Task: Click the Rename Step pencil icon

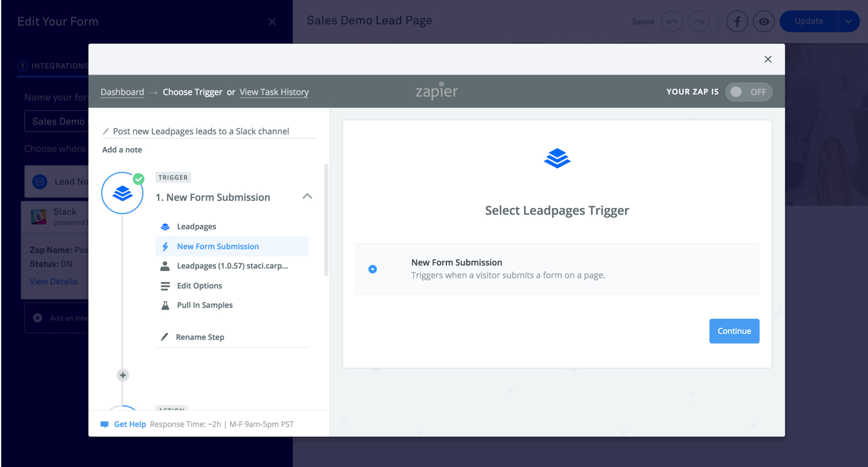Action: (x=165, y=337)
